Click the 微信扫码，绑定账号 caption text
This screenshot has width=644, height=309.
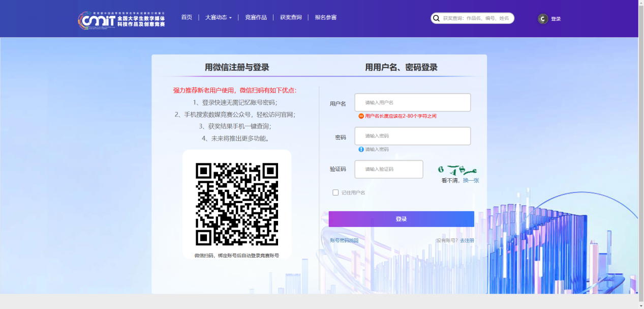click(x=237, y=256)
